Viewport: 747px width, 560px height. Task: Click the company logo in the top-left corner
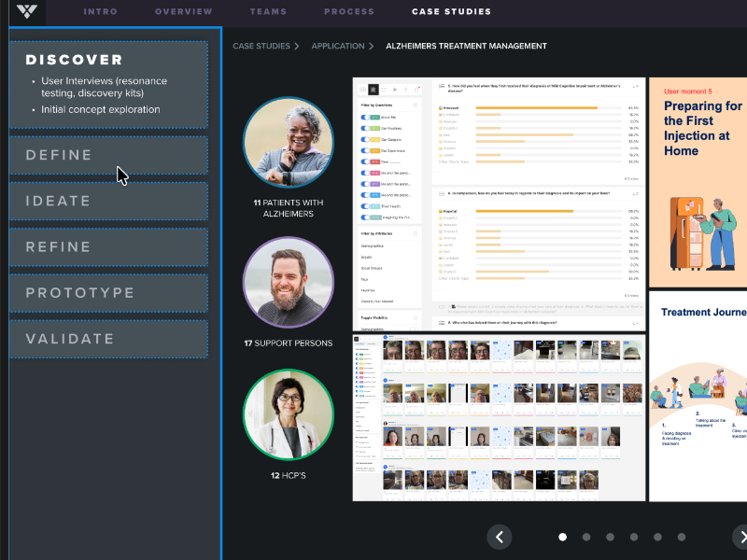pos(27,12)
